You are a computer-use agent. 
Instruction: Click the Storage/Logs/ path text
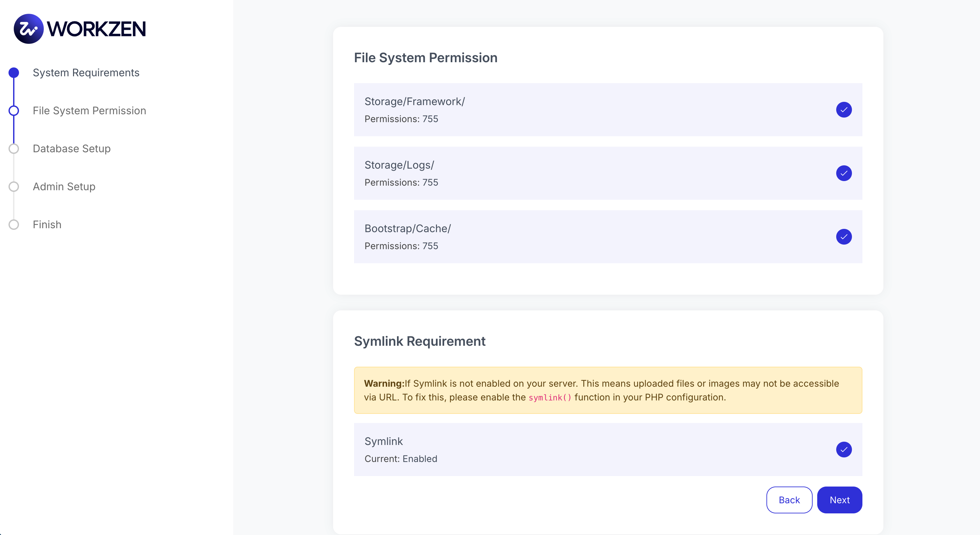(399, 165)
